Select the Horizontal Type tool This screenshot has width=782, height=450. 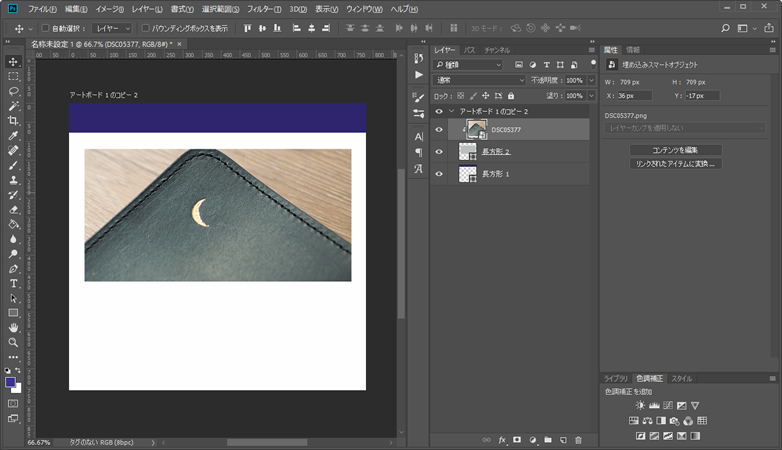click(13, 283)
